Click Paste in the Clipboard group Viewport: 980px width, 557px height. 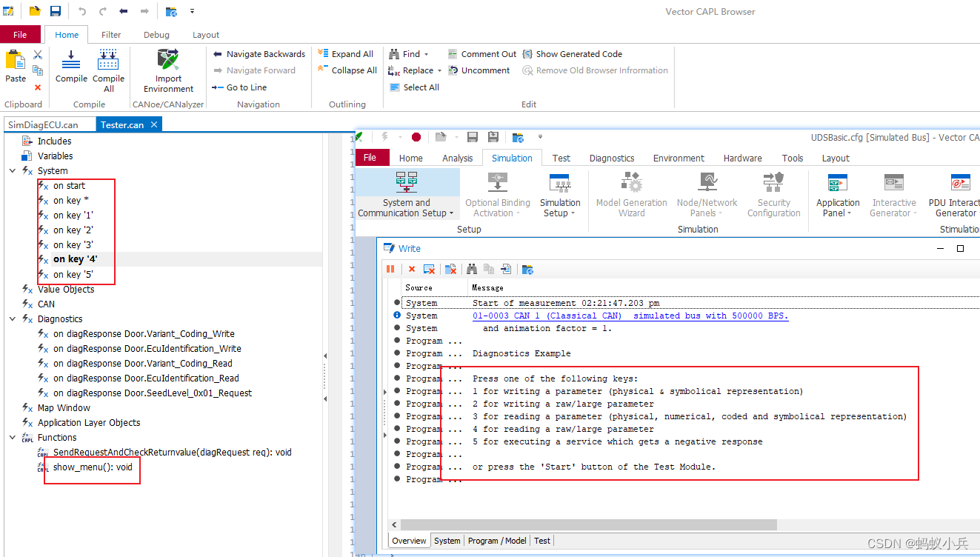(16, 66)
